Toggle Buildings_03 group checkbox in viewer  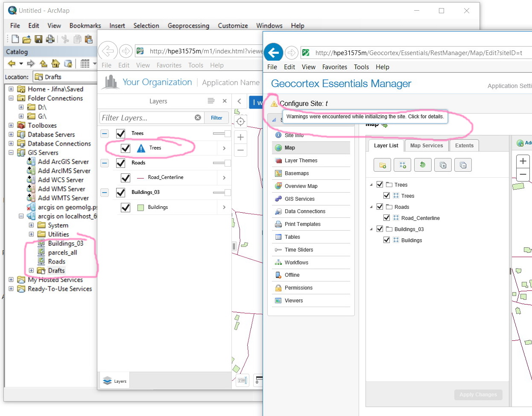(120, 193)
